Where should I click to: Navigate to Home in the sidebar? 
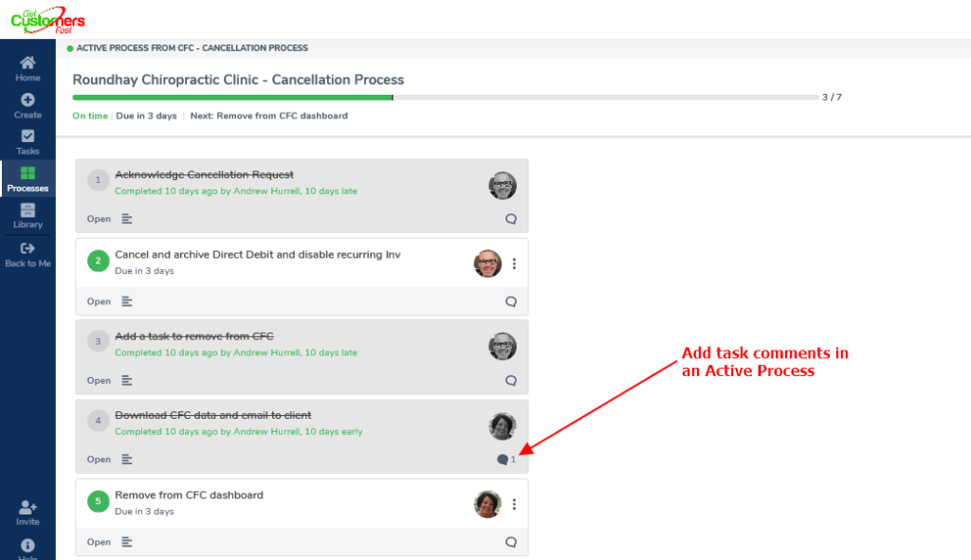[27, 66]
